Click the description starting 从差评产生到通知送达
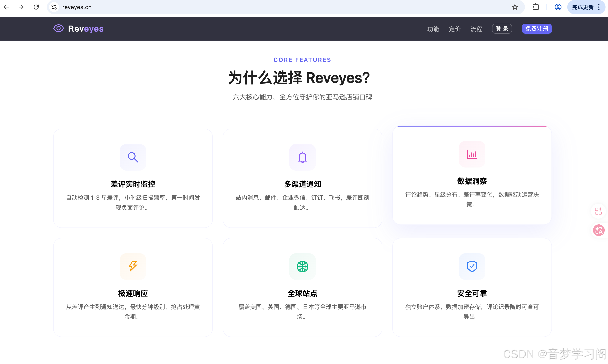 [133, 311]
